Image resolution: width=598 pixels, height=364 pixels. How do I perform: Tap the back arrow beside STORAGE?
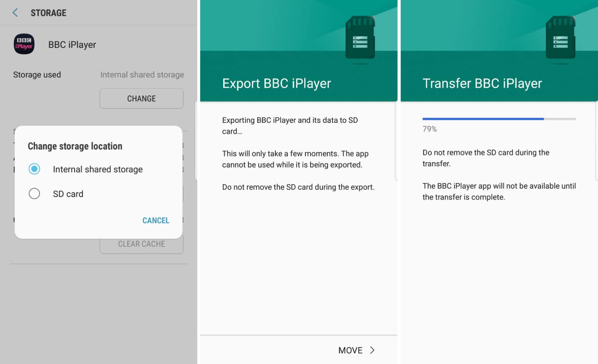(x=15, y=13)
